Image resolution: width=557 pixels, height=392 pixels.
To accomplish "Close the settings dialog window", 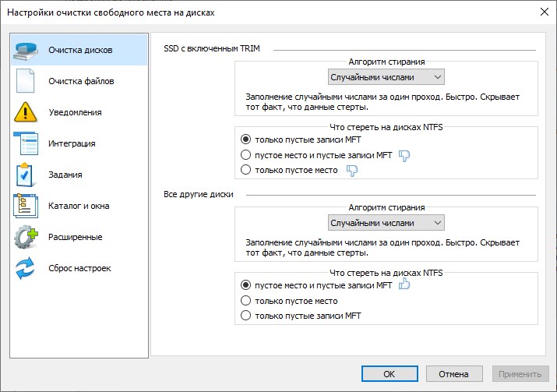I will tap(542, 12).
